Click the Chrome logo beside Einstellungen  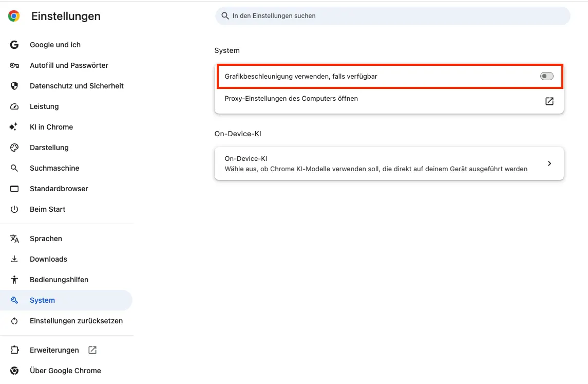14,16
